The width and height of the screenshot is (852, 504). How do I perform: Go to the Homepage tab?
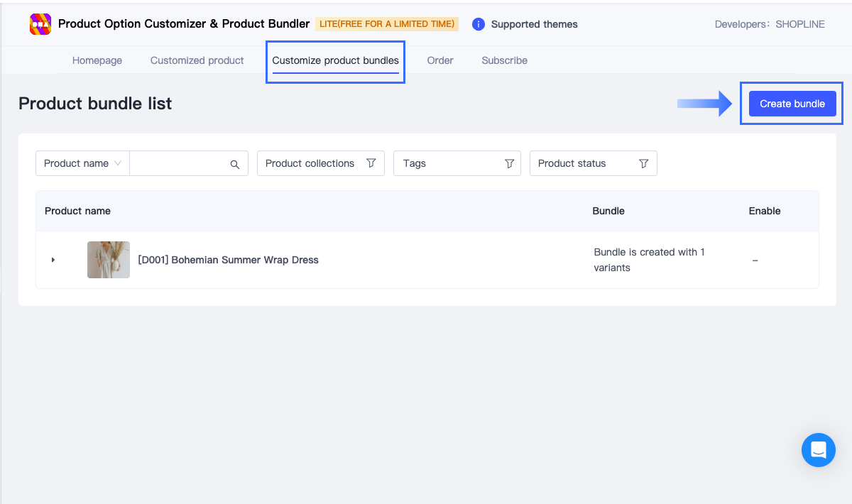(97, 60)
